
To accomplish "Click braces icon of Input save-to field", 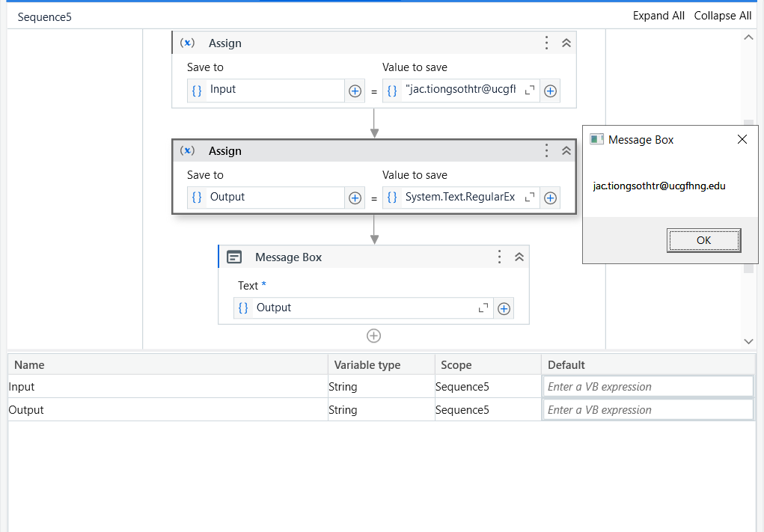I will (x=197, y=91).
